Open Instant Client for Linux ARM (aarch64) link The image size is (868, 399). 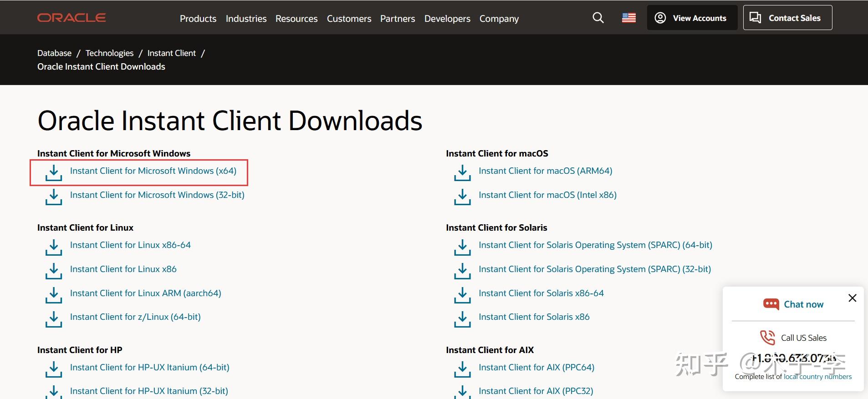point(145,293)
